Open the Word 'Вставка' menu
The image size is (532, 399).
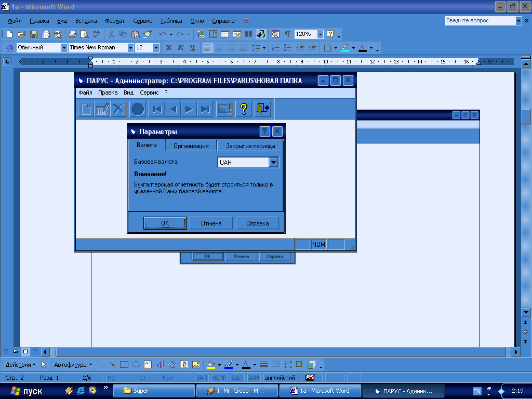click(x=86, y=21)
